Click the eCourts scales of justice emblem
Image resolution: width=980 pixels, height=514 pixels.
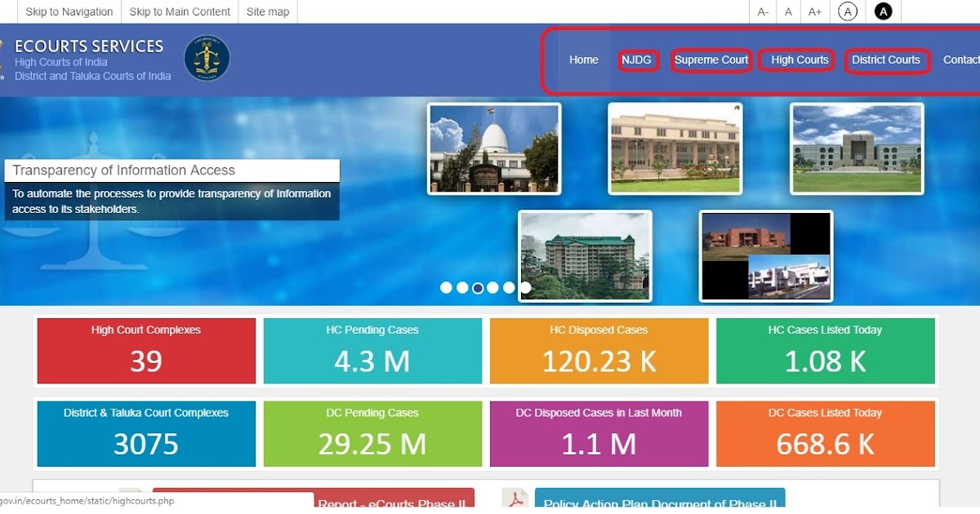tap(207, 58)
